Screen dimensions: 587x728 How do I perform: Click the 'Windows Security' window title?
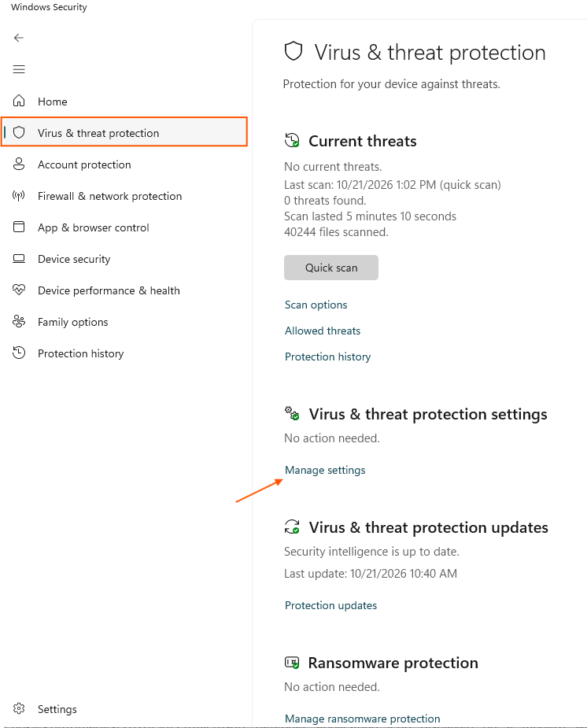(x=50, y=7)
